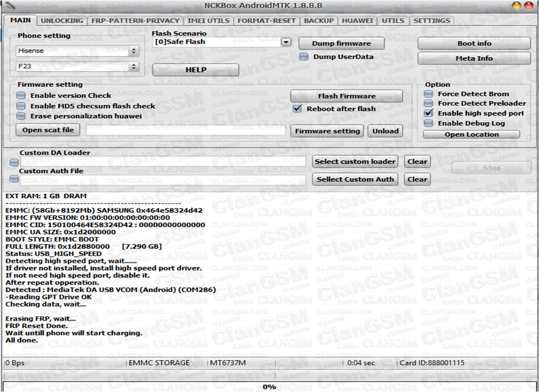The image size is (539, 392).
Task: Go to the IMEI UTILS tab
Action: 209,20
